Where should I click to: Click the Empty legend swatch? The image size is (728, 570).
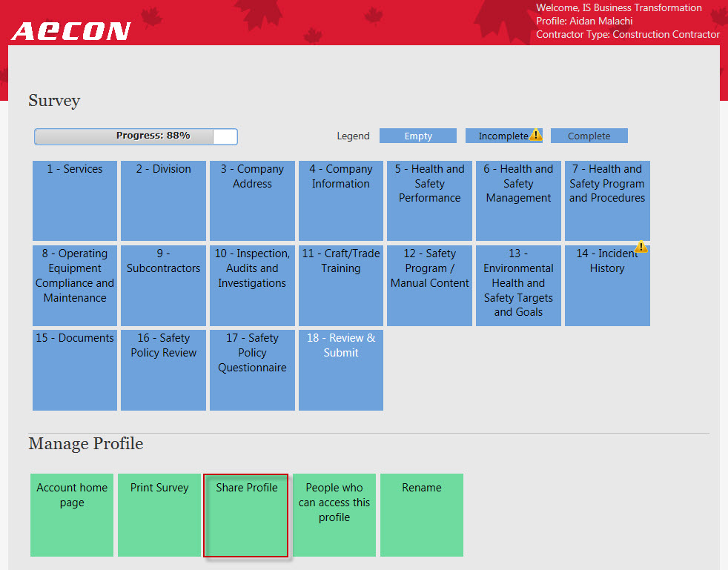[418, 136]
